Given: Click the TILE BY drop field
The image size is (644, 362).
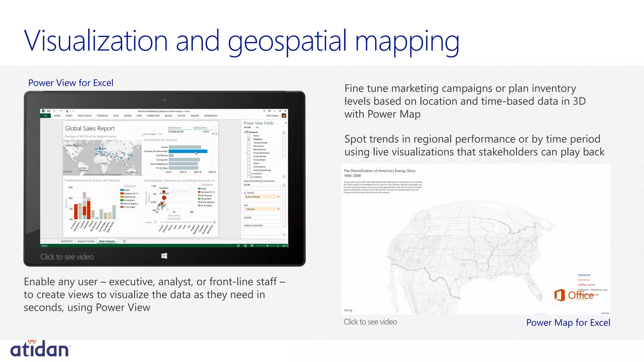Looking at the screenshot, I should click(x=262, y=189).
